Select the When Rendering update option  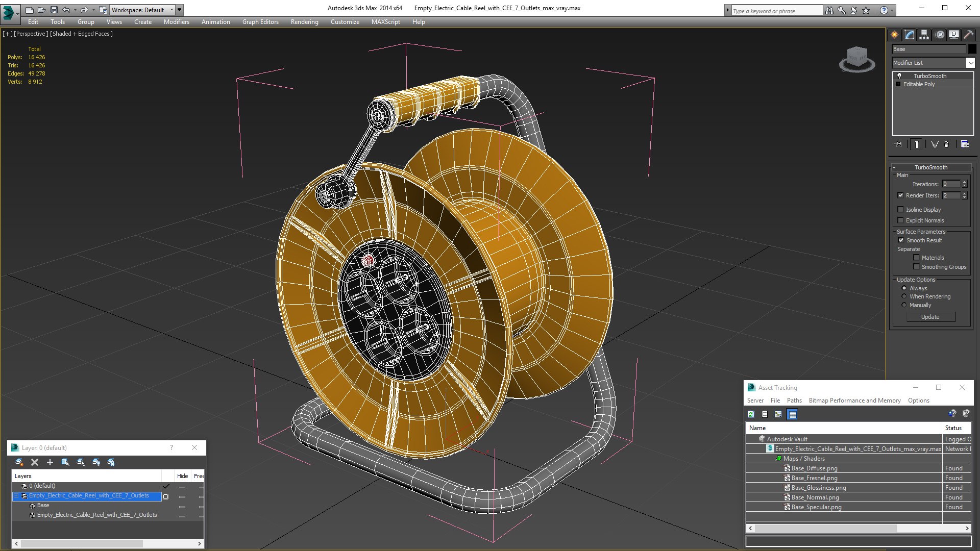pyautogui.click(x=904, y=296)
